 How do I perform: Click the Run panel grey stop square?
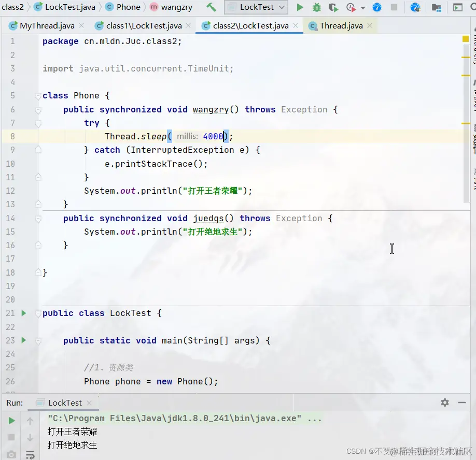click(x=11, y=437)
